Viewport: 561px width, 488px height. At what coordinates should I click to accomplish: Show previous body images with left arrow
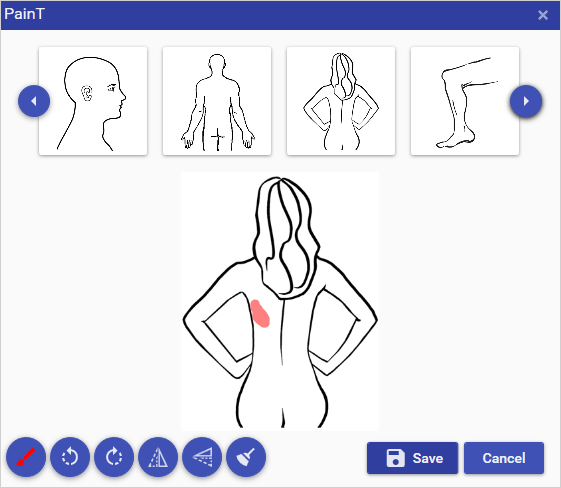point(34,101)
